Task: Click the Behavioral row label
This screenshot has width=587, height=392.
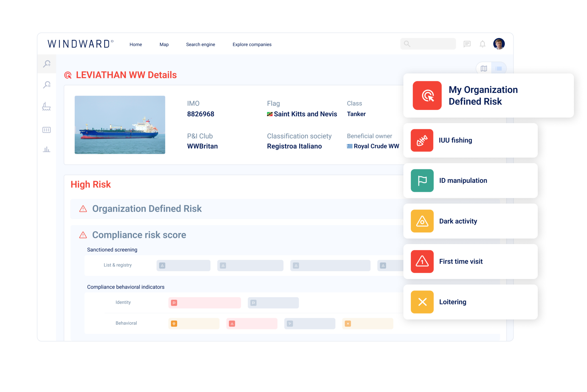Action: click(126, 323)
